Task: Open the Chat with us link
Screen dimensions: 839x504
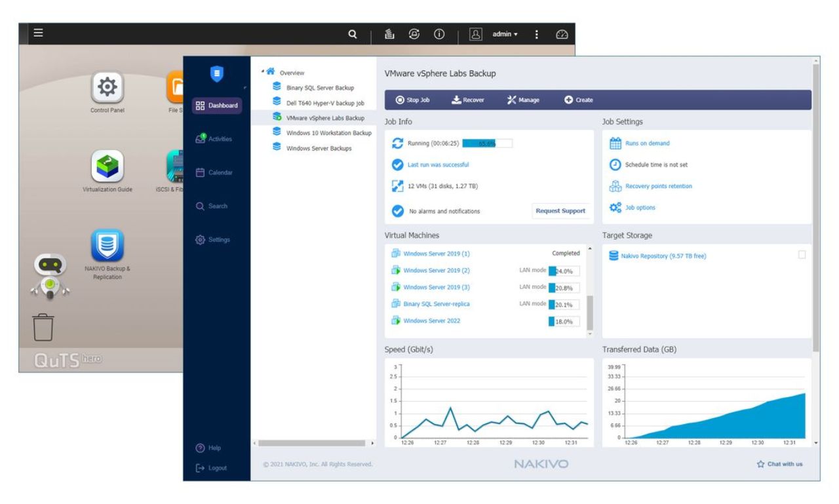Action: coord(779,465)
